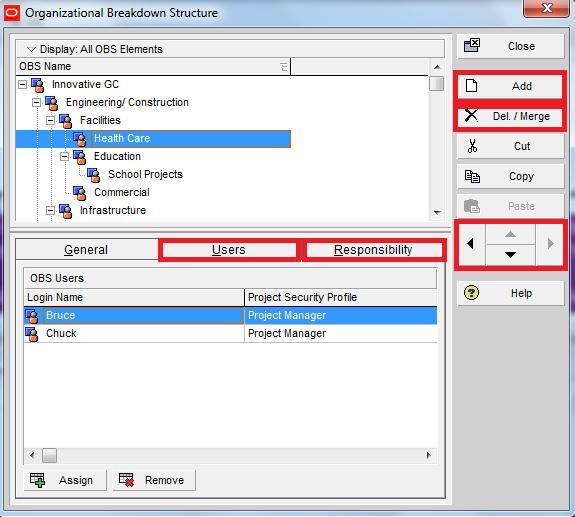Click the OBS tree vertical scroll thumb
575x517 pixels.
[437, 83]
